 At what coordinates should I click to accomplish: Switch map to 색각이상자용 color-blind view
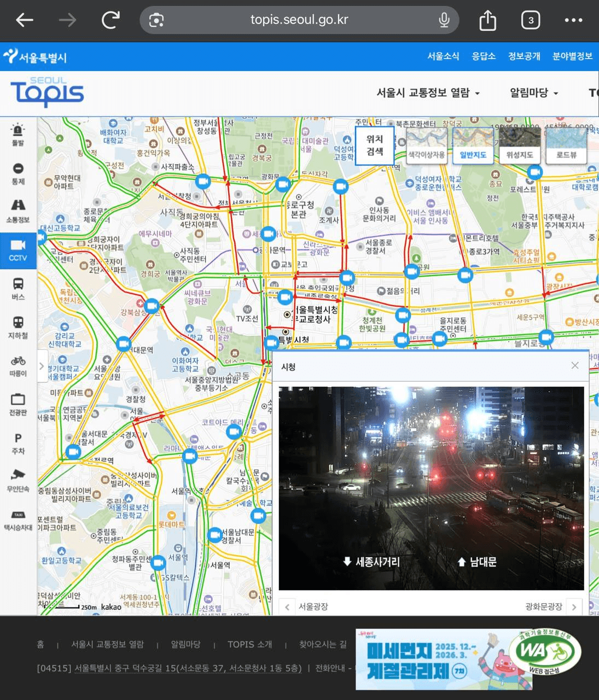427,145
